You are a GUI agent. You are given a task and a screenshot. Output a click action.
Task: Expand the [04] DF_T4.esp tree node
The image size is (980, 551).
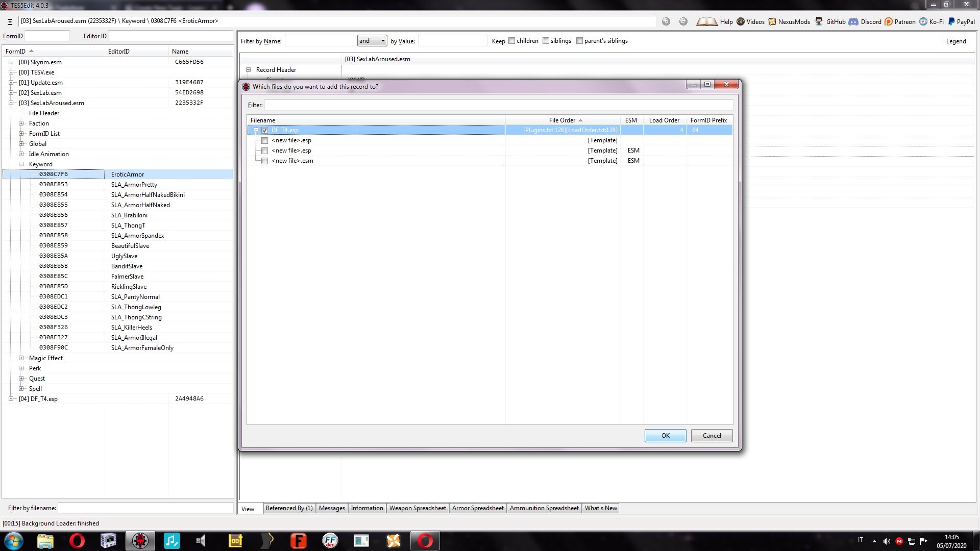click(11, 399)
